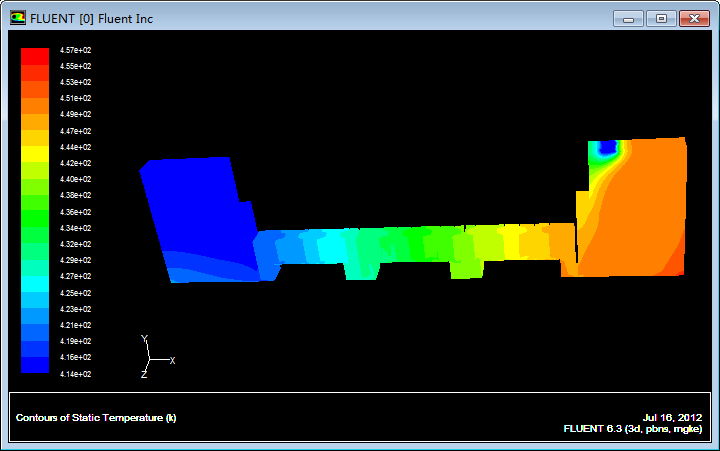This screenshot has height=451, width=720.
Task: Click the XYZ axis triad origin
Action: tap(150, 360)
